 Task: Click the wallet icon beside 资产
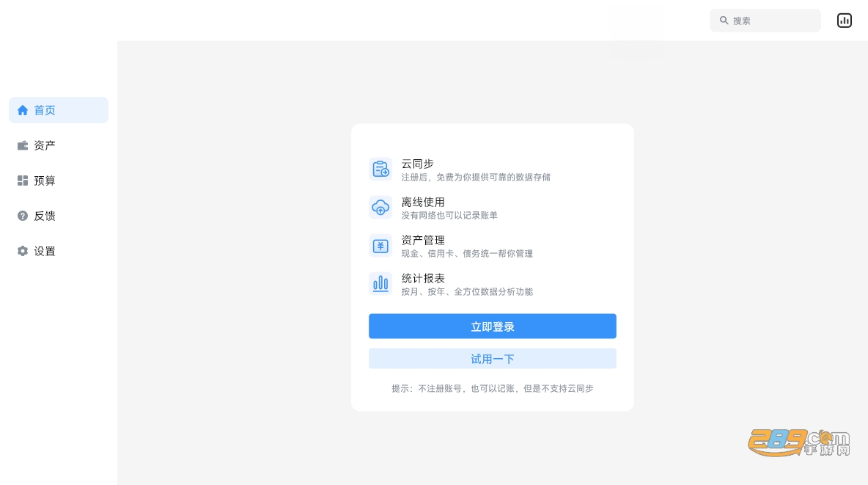click(x=23, y=145)
